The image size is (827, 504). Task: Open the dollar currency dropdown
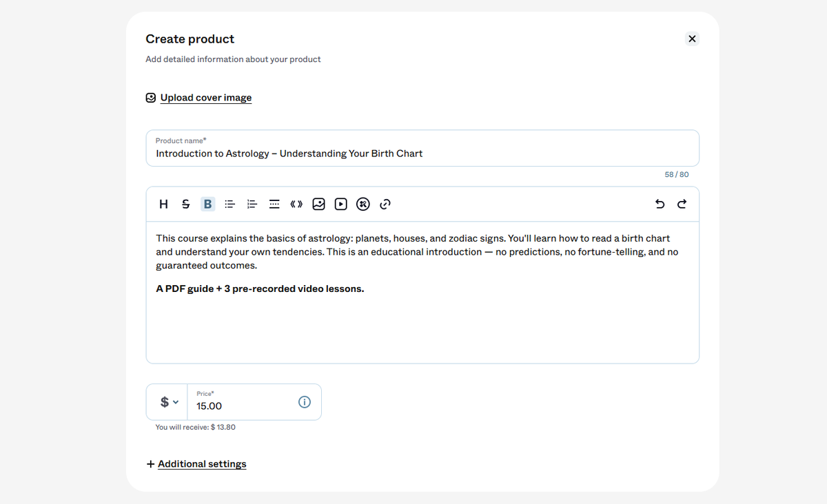pos(169,402)
